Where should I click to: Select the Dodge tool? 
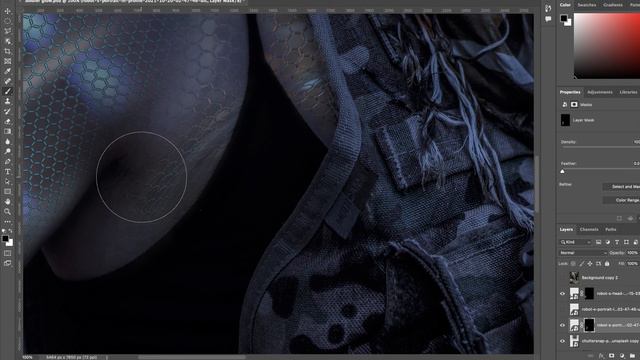(7, 151)
